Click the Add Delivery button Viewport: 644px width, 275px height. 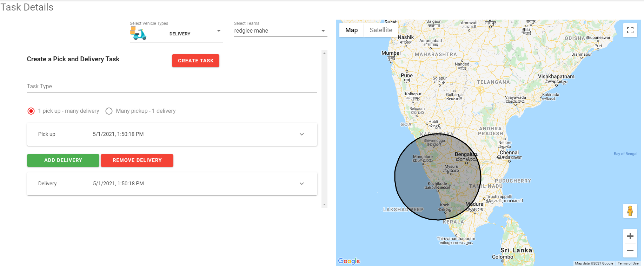(x=63, y=160)
